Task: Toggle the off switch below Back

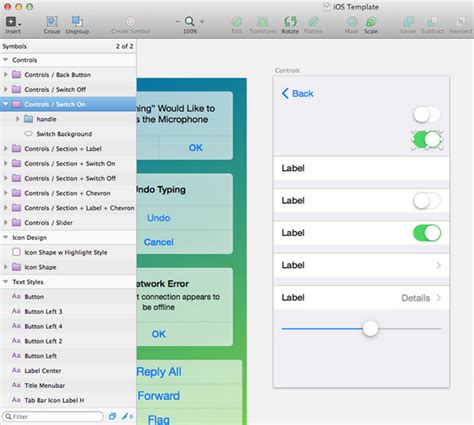Action: pyautogui.click(x=427, y=115)
